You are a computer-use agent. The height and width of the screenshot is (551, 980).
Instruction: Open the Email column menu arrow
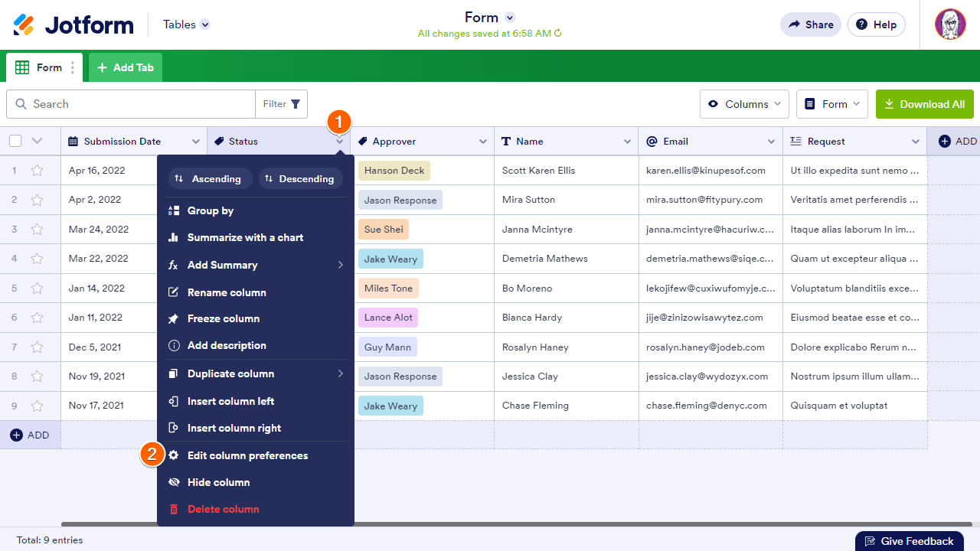click(x=771, y=142)
